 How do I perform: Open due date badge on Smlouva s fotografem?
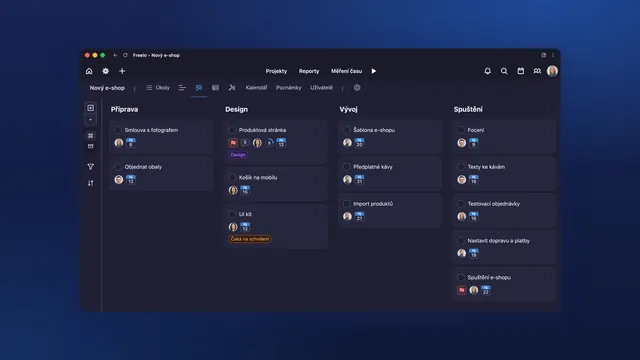point(131,142)
